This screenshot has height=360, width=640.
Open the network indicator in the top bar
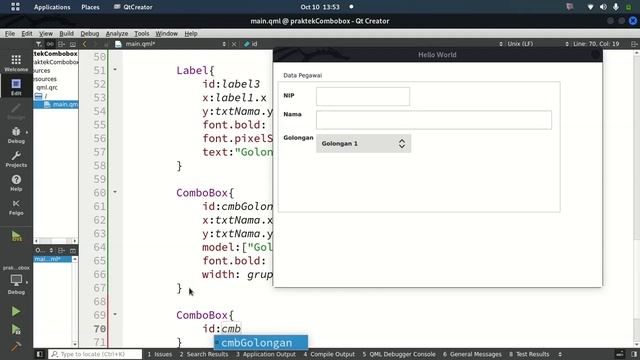(x=590, y=7)
